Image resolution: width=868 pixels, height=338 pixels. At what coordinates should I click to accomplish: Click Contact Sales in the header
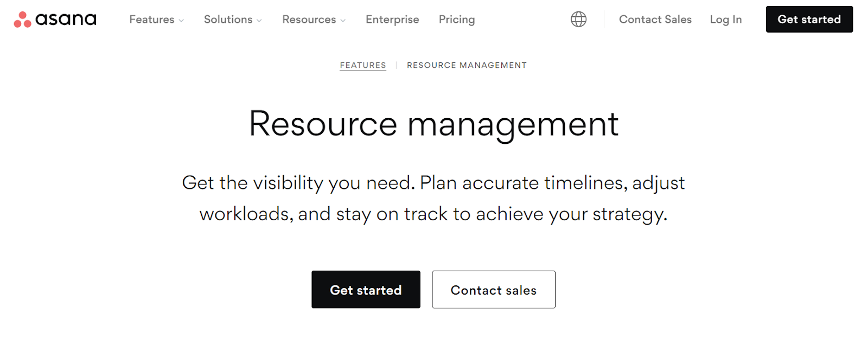point(655,20)
